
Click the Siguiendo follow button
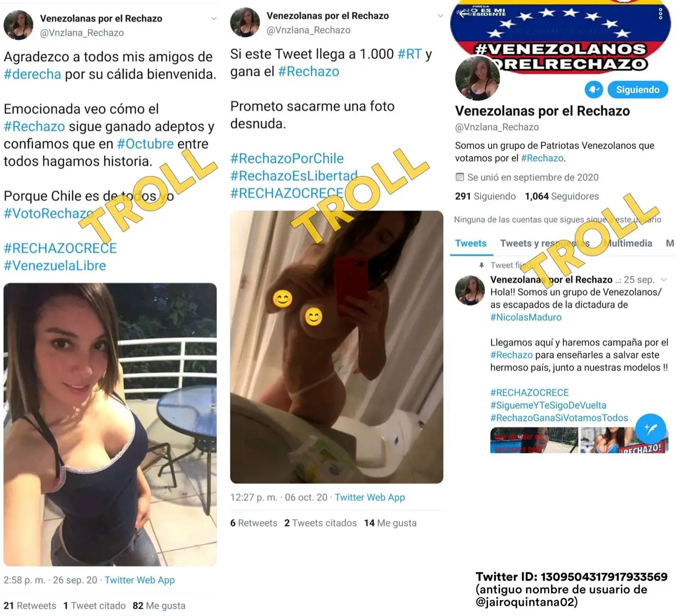638,89
